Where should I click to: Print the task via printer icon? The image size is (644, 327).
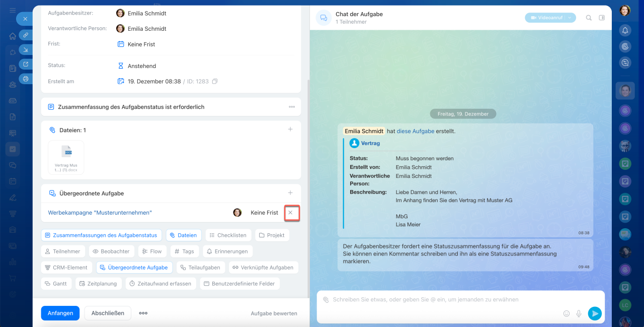(25, 79)
